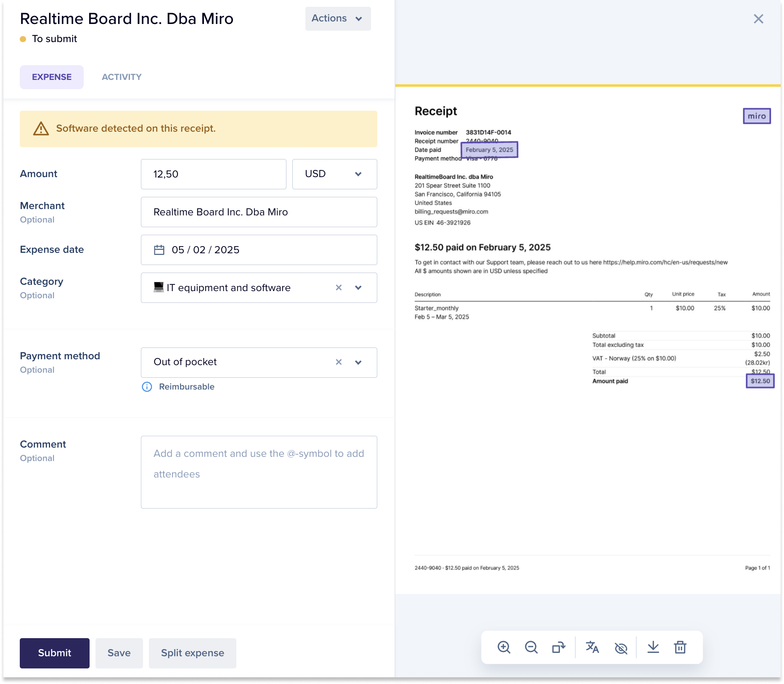Download the receipt file
Image resolution: width=784 pixels, height=684 pixels.
[653, 647]
